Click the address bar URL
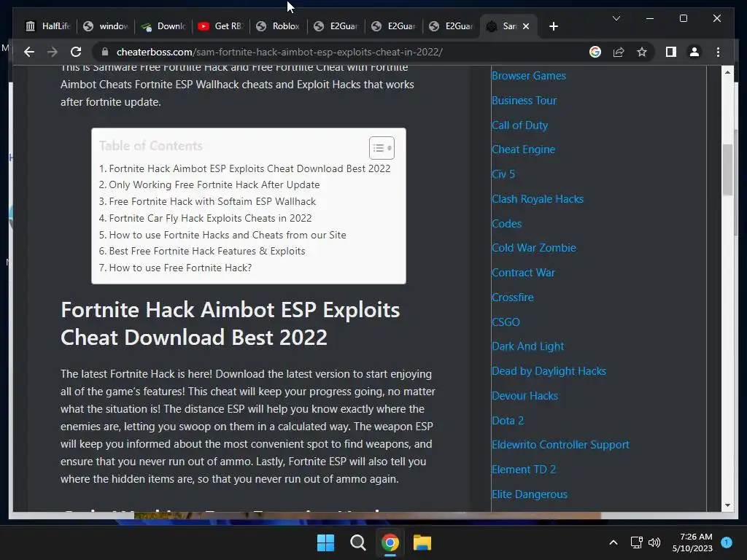This screenshot has width=747, height=560. [279, 52]
